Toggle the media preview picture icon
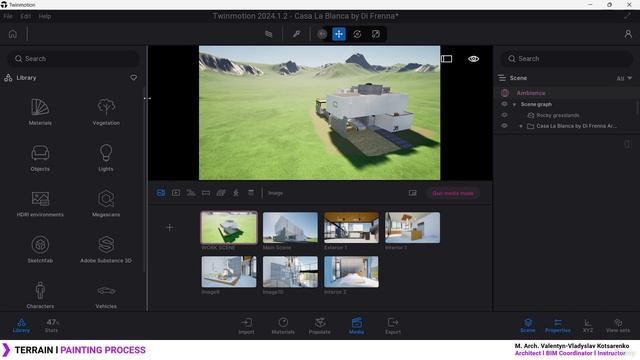 413,193
